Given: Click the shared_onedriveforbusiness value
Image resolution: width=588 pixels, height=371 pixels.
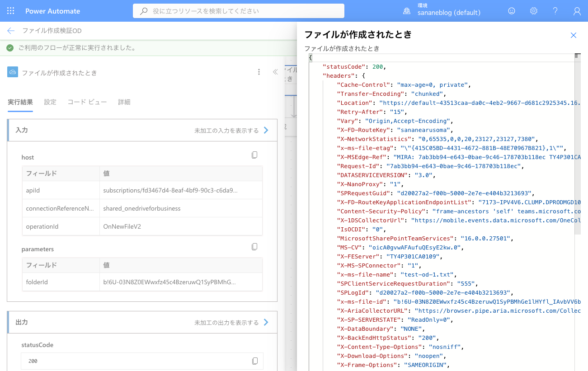Looking at the screenshot, I should point(142,208).
